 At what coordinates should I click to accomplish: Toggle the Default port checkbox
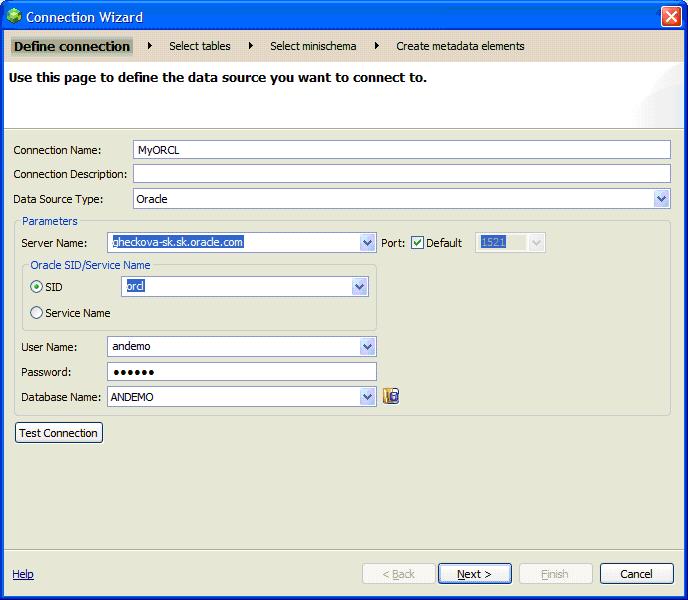click(417, 243)
